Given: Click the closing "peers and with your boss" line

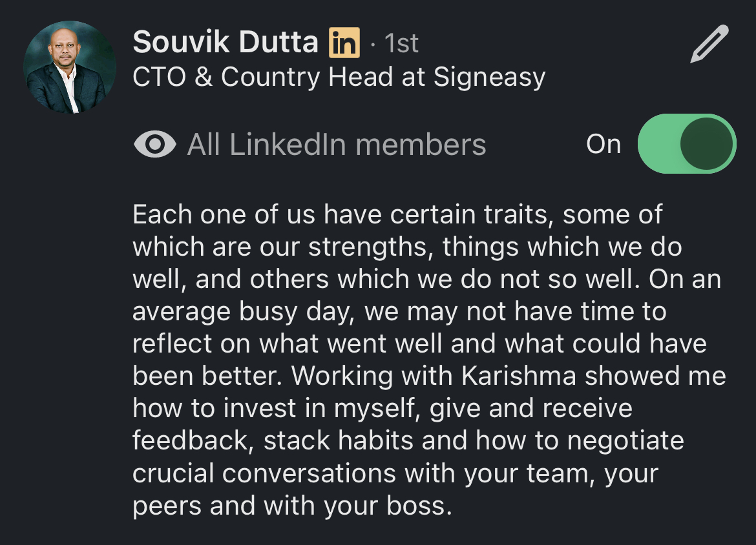Looking at the screenshot, I should 291,506.
